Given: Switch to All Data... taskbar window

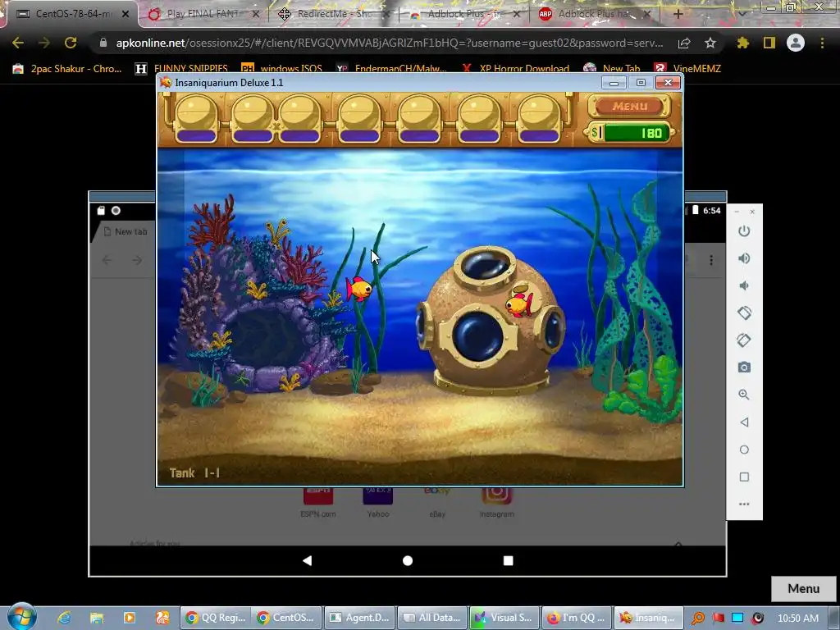Looking at the screenshot, I should (x=431, y=618).
